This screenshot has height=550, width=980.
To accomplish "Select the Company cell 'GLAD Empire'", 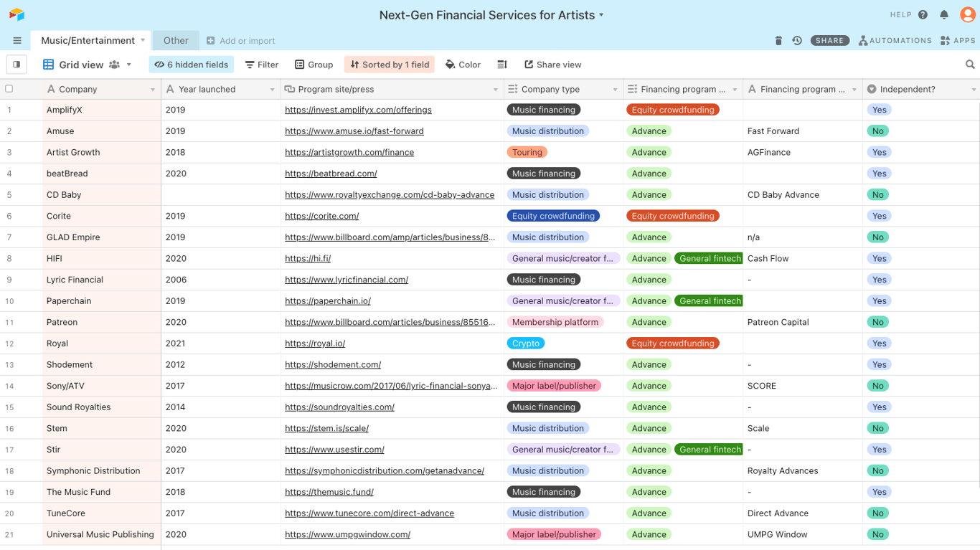I will tap(102, 237).
